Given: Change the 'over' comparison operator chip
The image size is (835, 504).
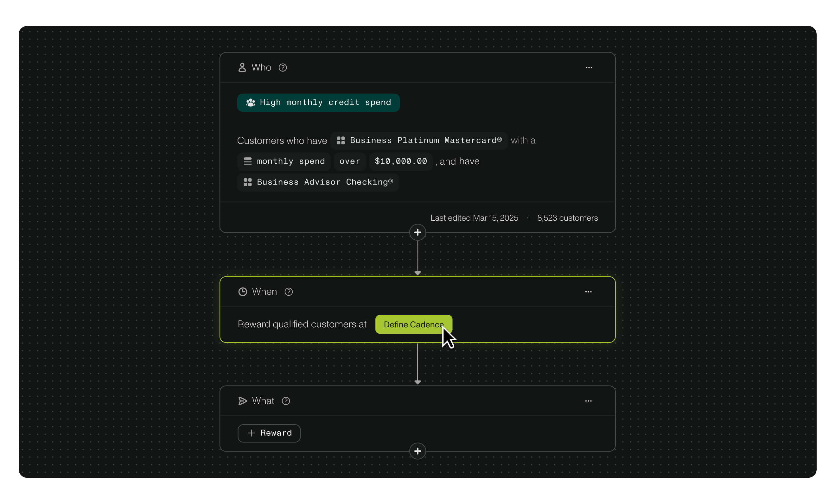Looking at the screenshot, I should point(349,161).
